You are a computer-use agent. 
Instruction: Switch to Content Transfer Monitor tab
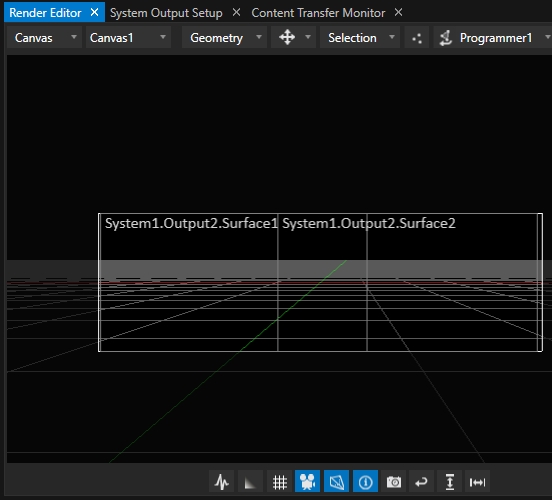tap(318, 13)
